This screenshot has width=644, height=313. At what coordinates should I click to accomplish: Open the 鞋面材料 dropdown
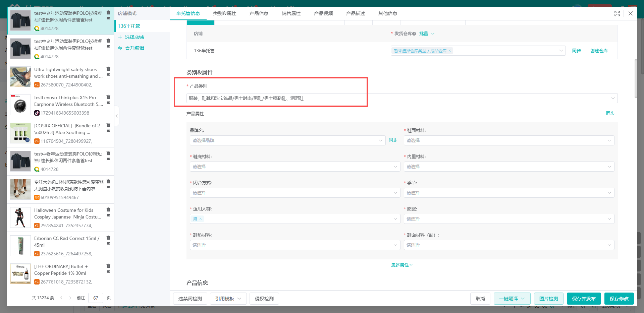coord(509,140)
